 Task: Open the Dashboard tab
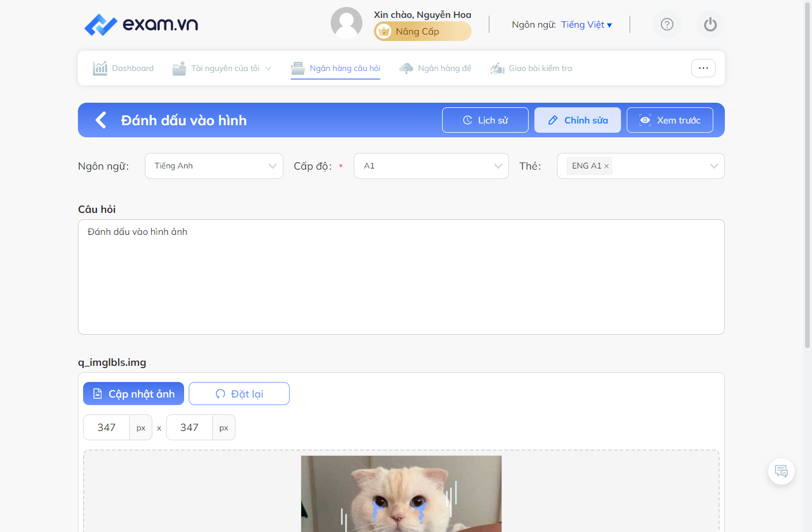coord(124,68)
